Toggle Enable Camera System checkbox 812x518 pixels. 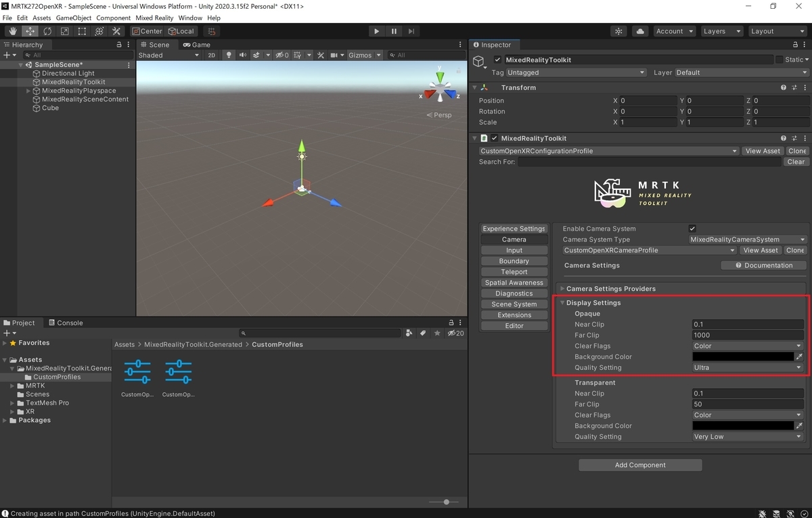click(x=692, y=229)
